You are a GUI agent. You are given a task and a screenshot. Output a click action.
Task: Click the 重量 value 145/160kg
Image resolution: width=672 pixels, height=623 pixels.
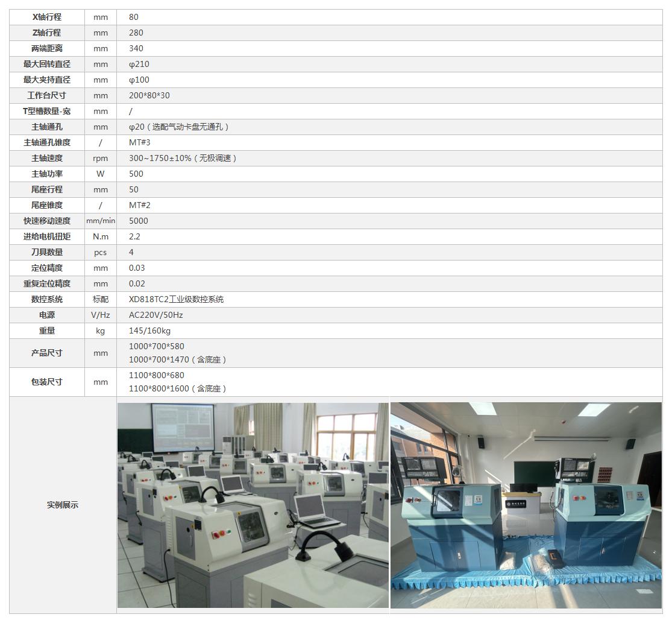point(149,330)
